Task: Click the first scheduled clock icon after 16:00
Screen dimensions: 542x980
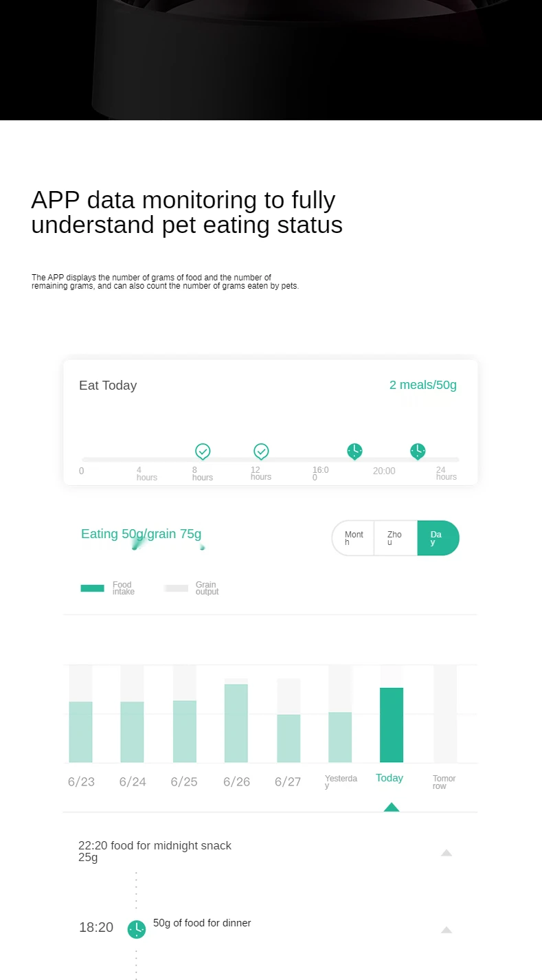Action: (354, 452)
